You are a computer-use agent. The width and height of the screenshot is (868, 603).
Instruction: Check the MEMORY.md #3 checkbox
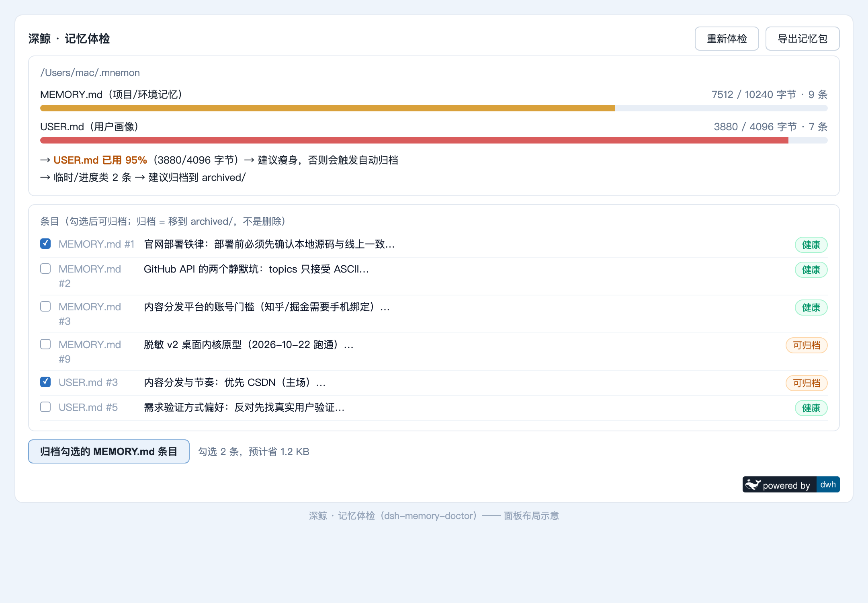[x=45, y=306]
